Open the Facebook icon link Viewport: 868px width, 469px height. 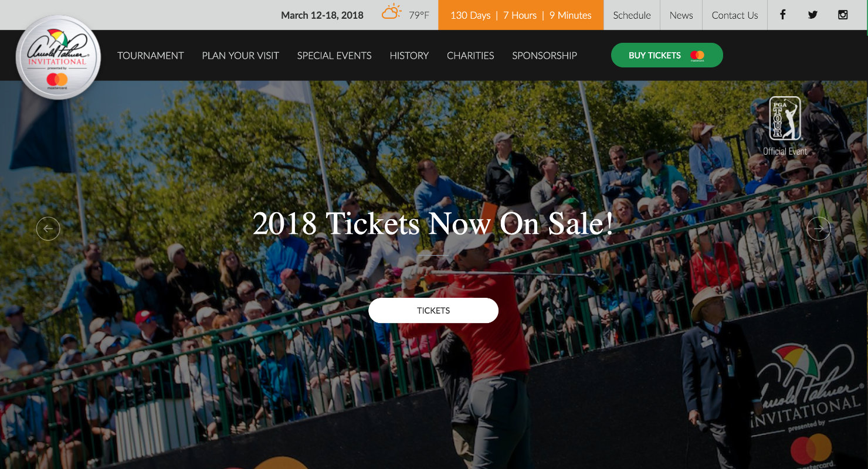coord(782,15)
